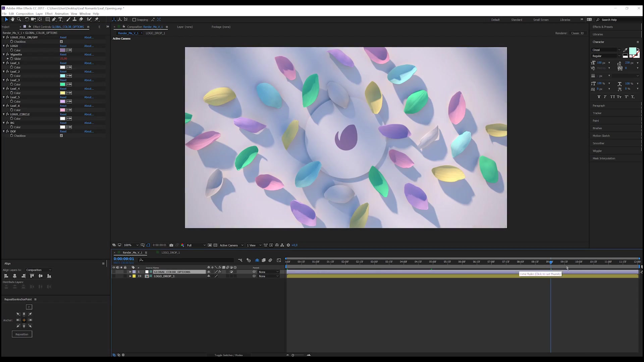Switch to the LOGO_DROP_1 timeline tab
Viewport: 644px width, 362px height.
(170, 252)
